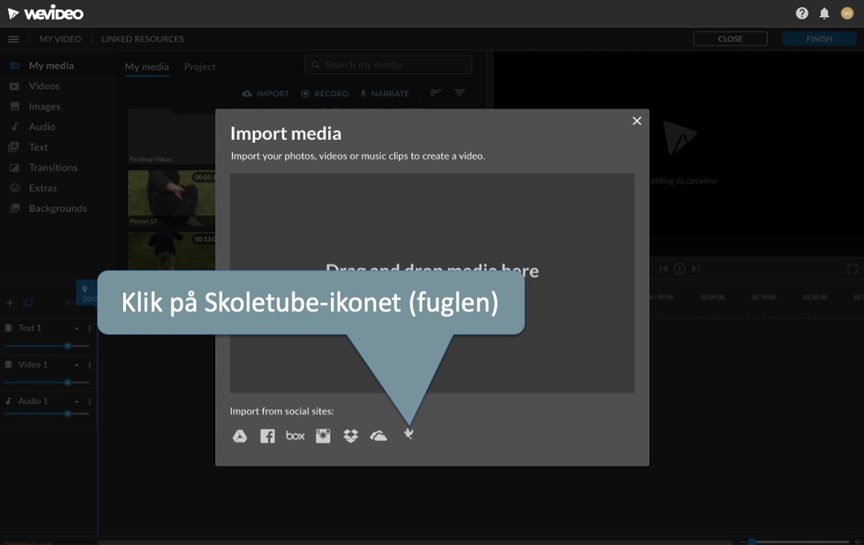The image size is (864, 545).
Task: Click the Skoletube bird icon
Action: tap(408, 434)
